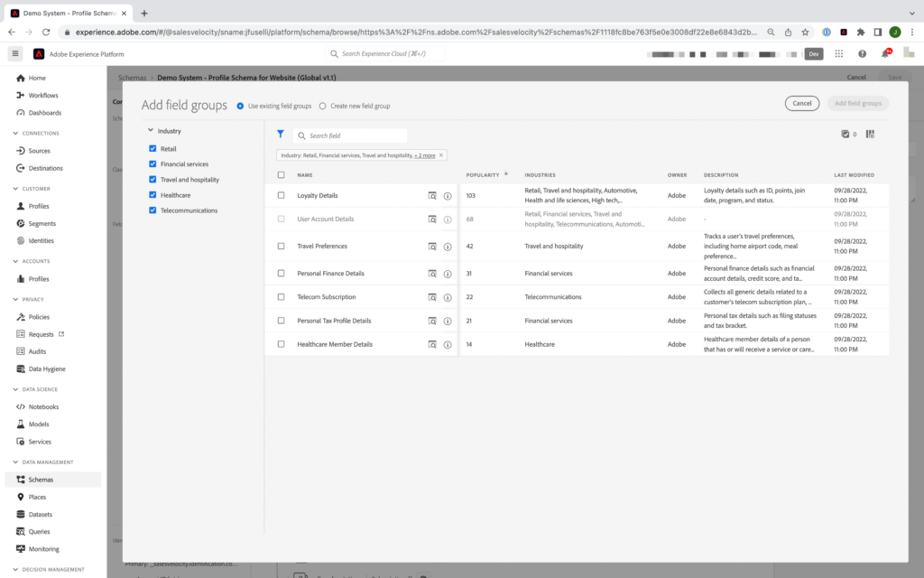Image resolution: width=924 pixels, height=578 pixels.
Task: Open the Demo System Profile Schema browser tab
Action: [x=63, y=13]
